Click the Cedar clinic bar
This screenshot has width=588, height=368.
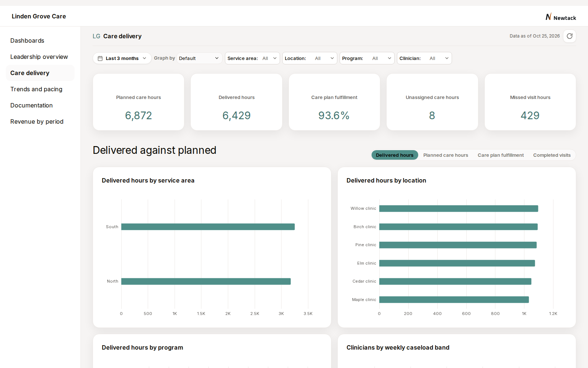click(455, 281)
